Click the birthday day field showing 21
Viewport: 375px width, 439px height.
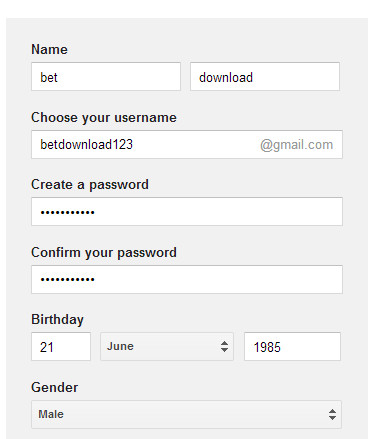click(61, 346)
